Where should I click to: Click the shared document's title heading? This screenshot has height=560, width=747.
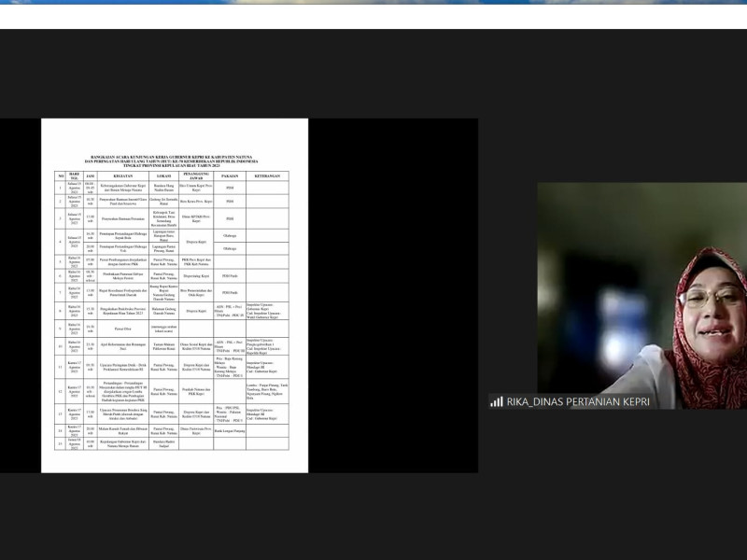coord(174,161)
